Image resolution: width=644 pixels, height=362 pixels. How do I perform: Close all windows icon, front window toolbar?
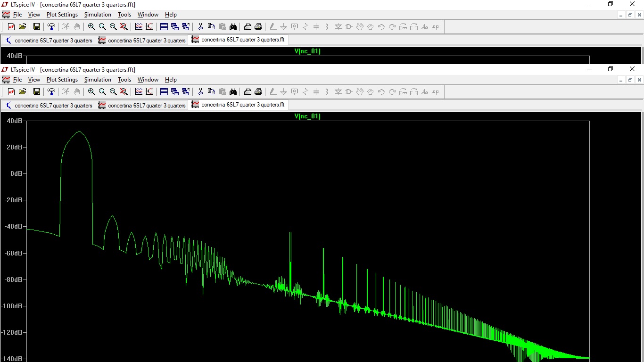[x=186, y=92]
